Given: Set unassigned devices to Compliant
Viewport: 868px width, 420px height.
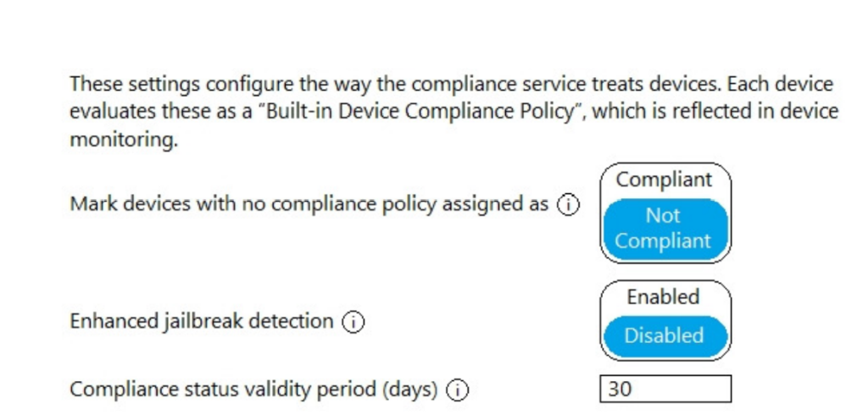Looking at the screenshot, I should coord(665,180).
